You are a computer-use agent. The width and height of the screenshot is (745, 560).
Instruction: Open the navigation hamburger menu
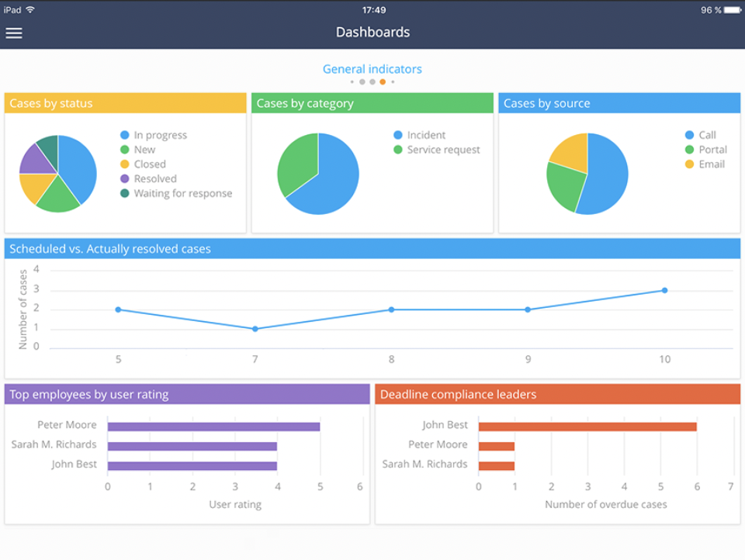(14, 33)
